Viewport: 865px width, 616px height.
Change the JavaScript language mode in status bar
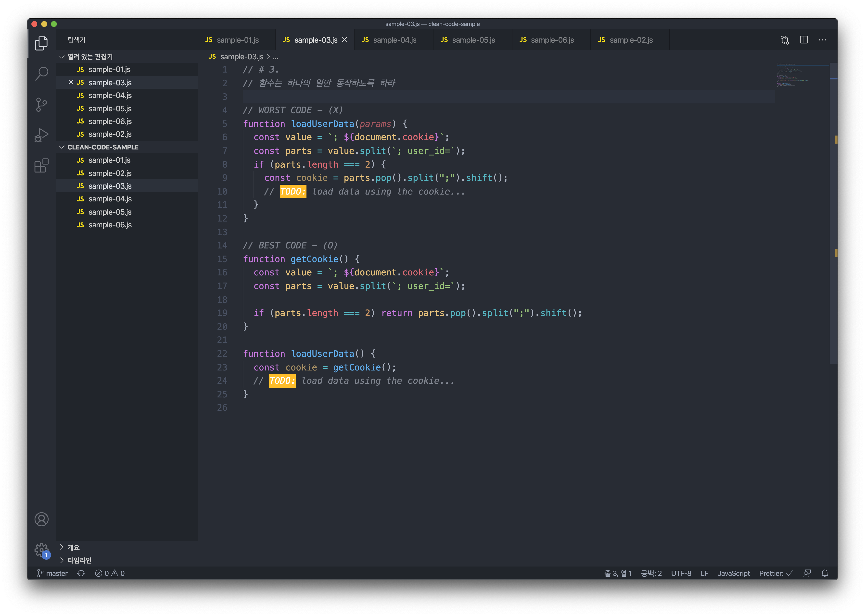(733, 573)
